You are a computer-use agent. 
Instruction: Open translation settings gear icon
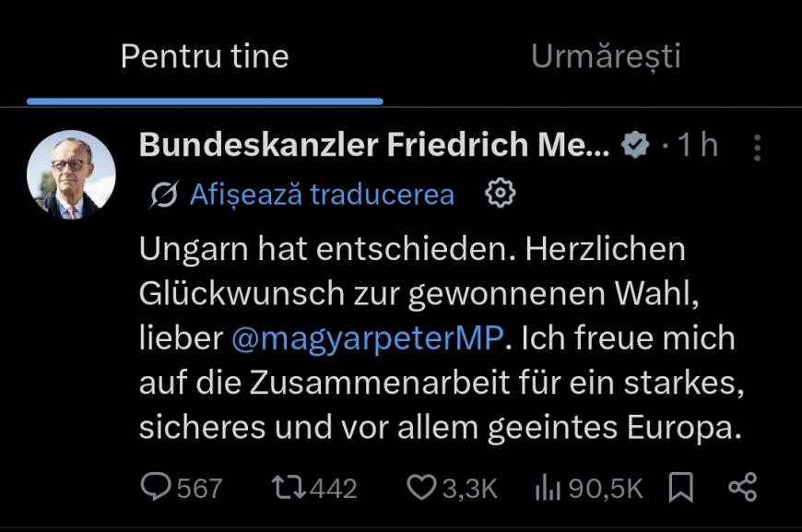coord(500,194)
